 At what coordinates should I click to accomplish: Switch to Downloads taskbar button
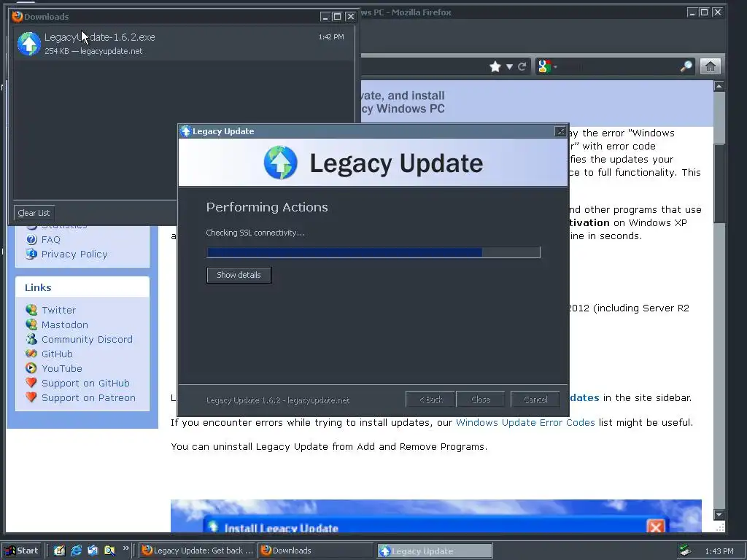[315, 551]
